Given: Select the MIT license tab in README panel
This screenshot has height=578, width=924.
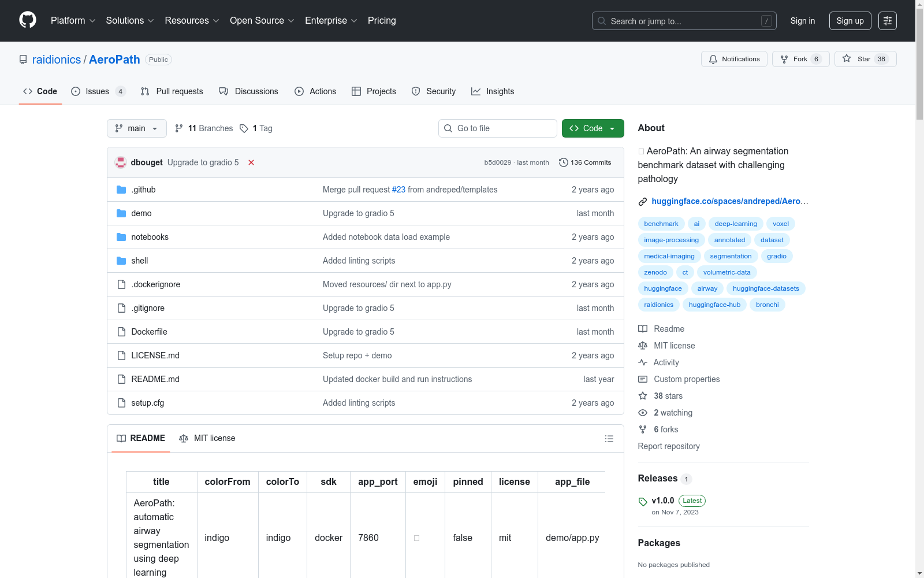Looking at the screenshot, I should coord(207,438).
